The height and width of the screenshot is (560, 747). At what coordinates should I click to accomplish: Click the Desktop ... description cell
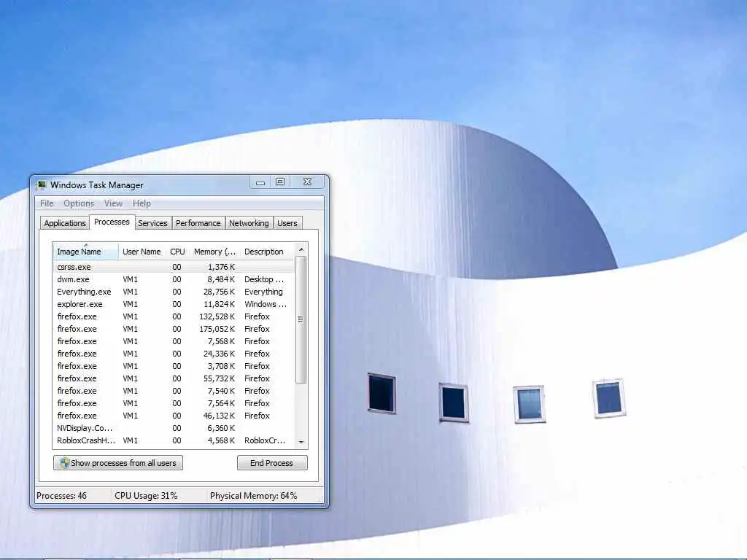coord(264,279)
